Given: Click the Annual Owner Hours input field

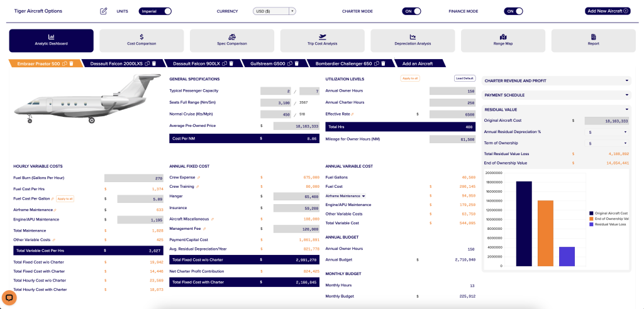Looking at the screenshot, I should [x=453, y=91].
